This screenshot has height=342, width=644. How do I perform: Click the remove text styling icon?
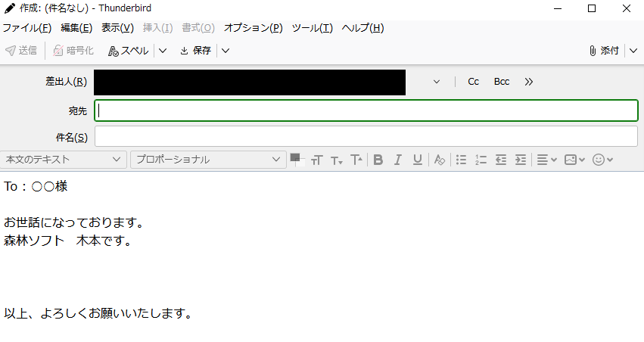coord(440,160)
